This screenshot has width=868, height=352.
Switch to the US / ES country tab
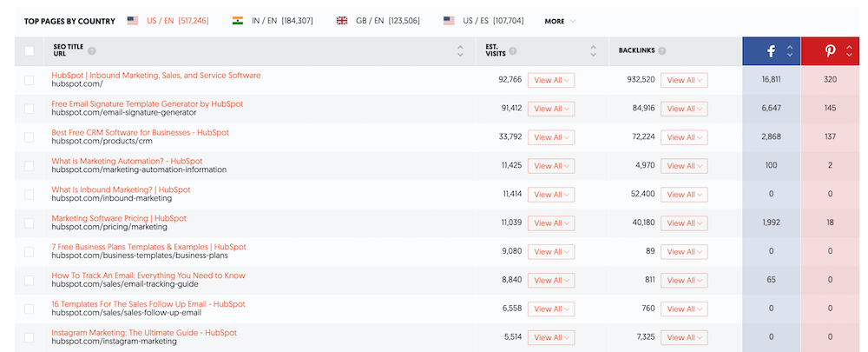(x=493, y=20)
